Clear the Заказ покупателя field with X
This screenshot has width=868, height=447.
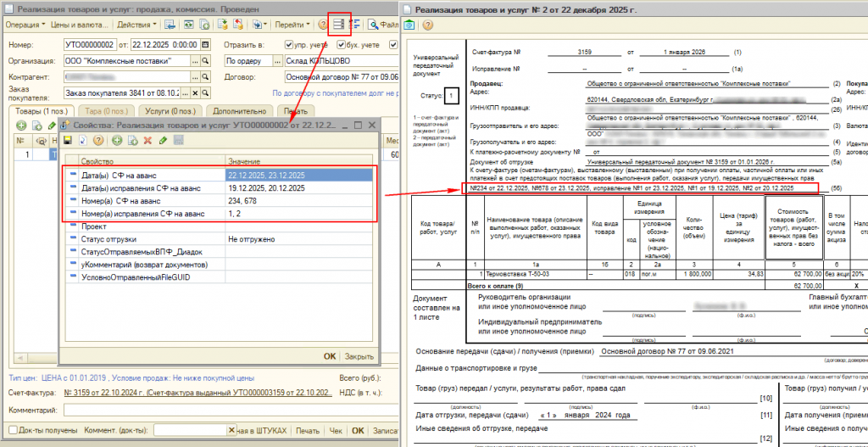(197, 93)
